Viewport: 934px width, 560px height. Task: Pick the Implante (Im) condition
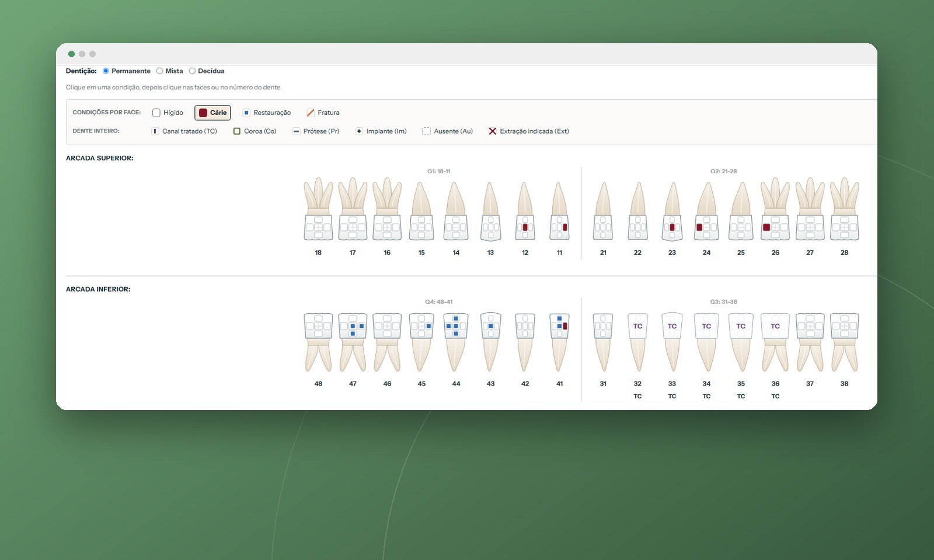[x=381, y=131]
